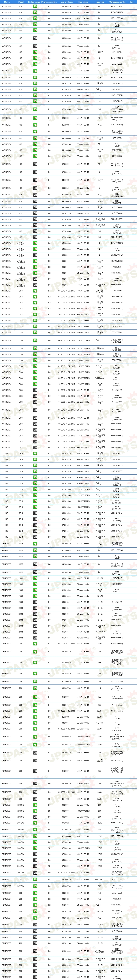Click the 'HMP (EB2FB)' engine code cell

pos(117,95)
